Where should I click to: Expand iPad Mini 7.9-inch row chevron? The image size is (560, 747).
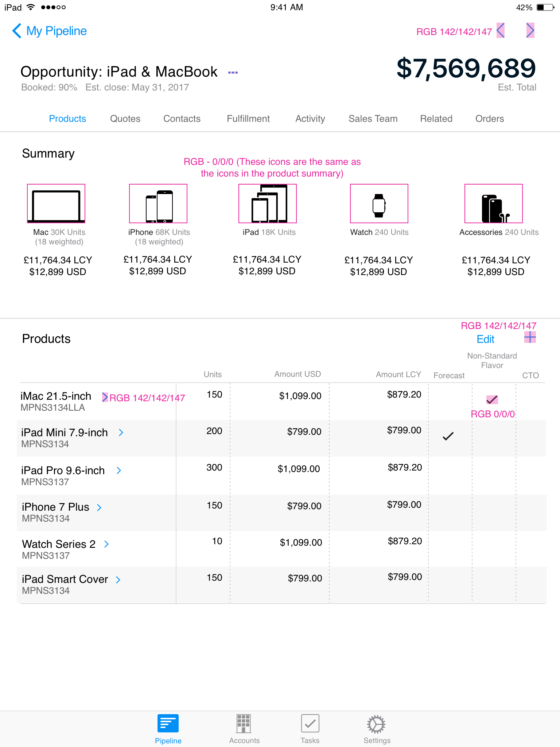pyautogui.click(x=121, y=433)
